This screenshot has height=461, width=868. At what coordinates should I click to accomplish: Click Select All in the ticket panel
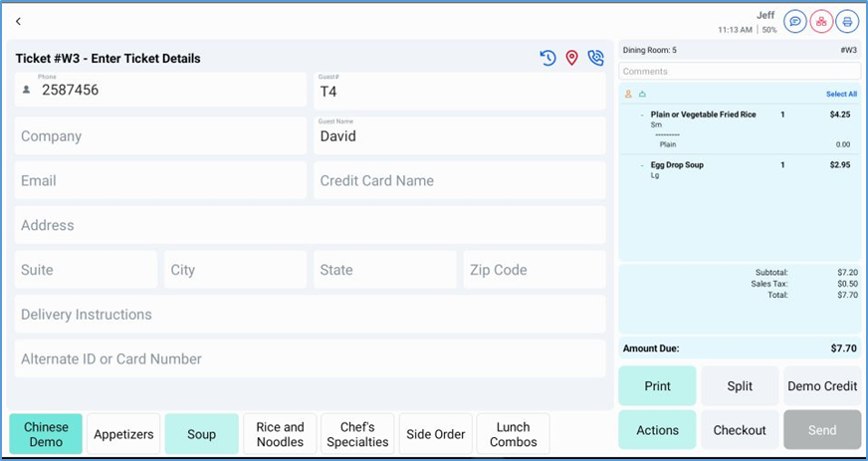pos(840,95)
